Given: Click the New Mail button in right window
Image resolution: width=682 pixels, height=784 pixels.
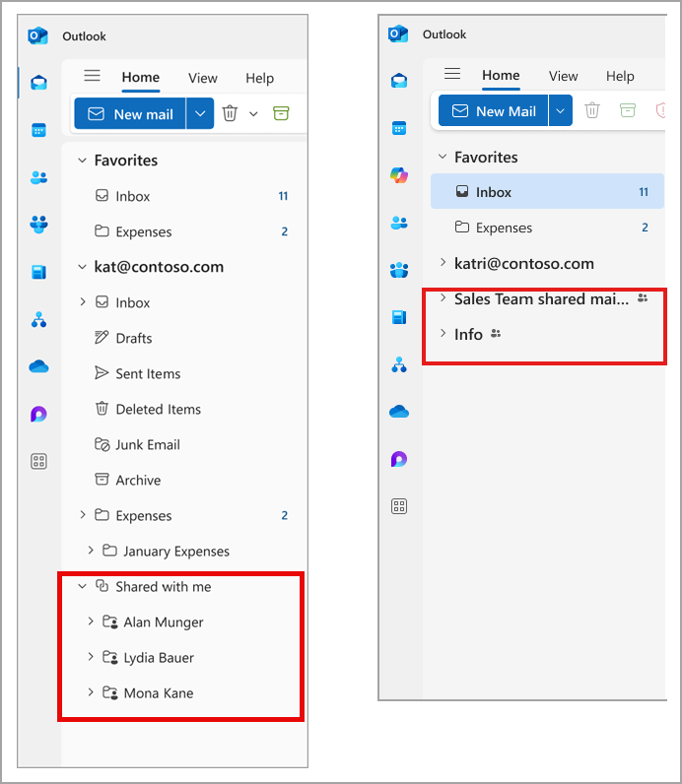Looking at the screenshot, I should (x=494, y=110).
